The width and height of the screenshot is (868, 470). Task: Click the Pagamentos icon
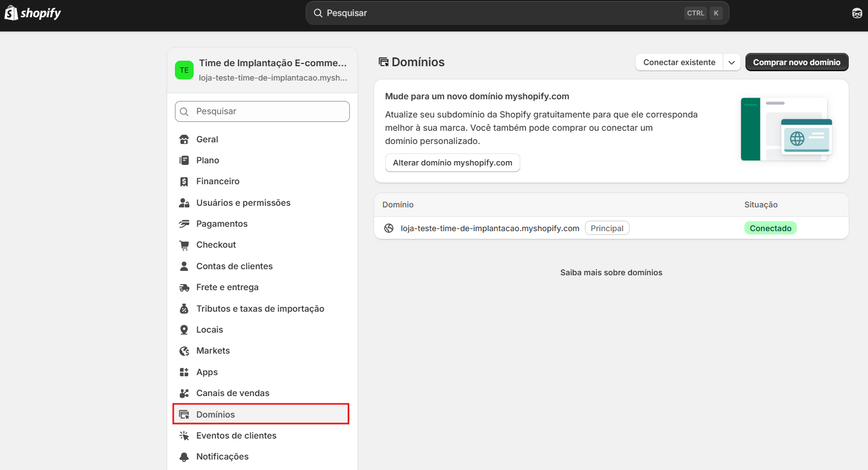pyautogui.click(x=184, y=224)
